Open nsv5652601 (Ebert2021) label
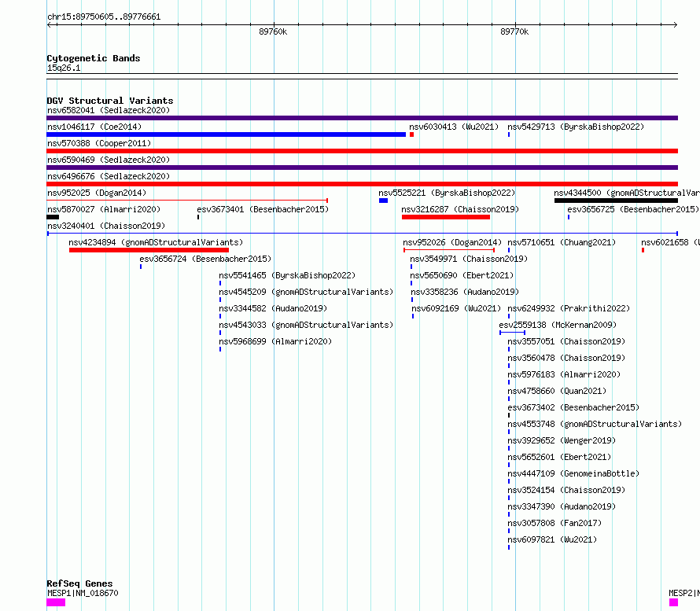Screen dimensions: 700x611 click(x=559, y=457)
